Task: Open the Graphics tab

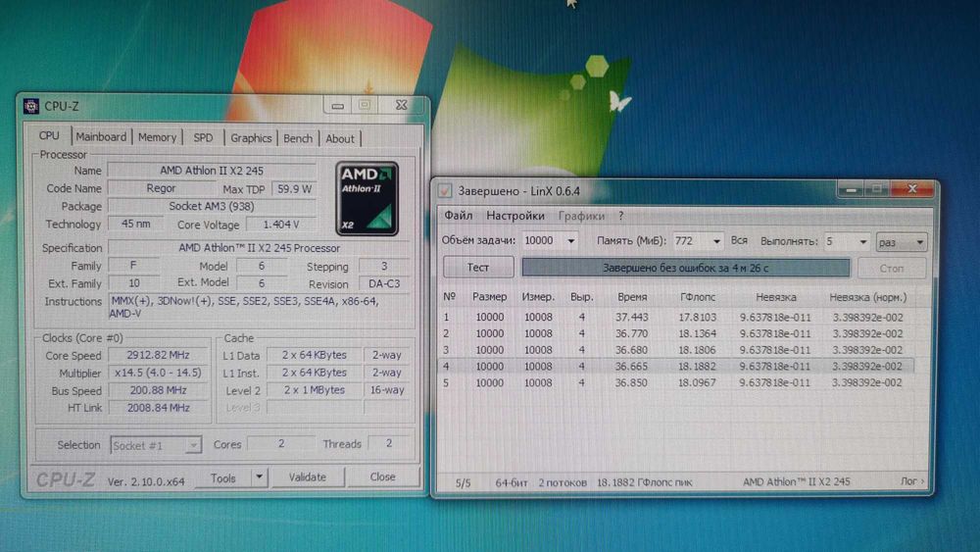Action: (x=251, y=138)
